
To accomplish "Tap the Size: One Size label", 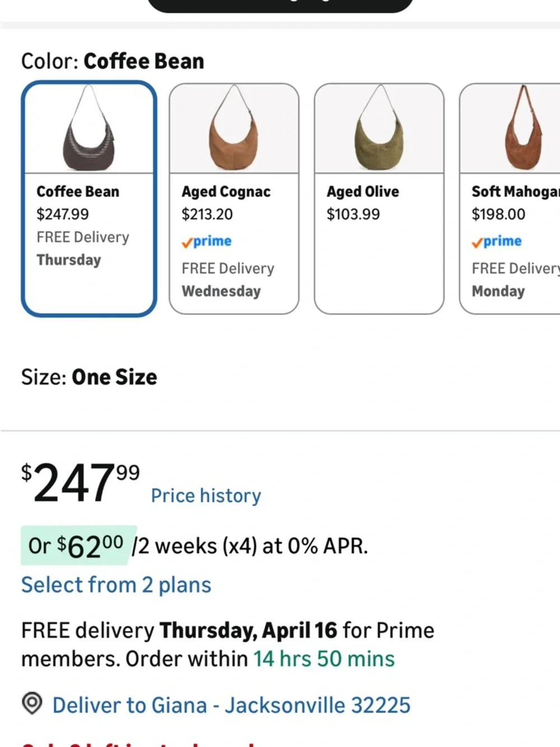I will [89, 377].
